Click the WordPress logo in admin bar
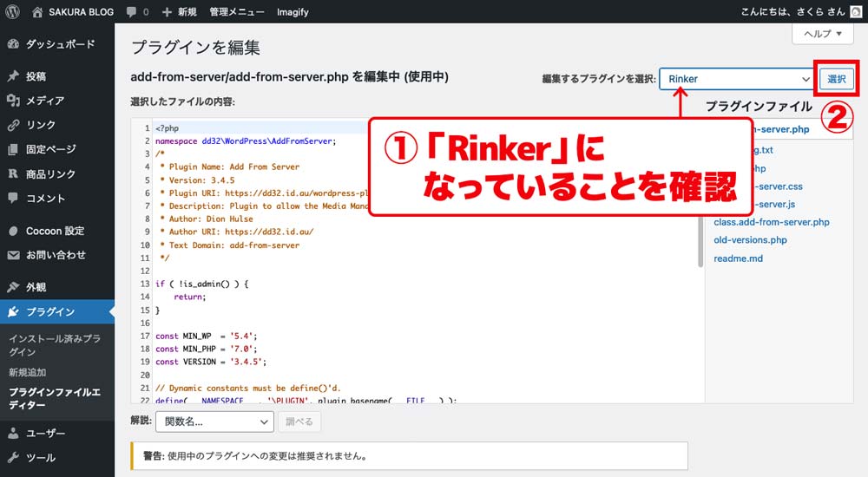The image size is (868, 477). (x=12, y=11)
